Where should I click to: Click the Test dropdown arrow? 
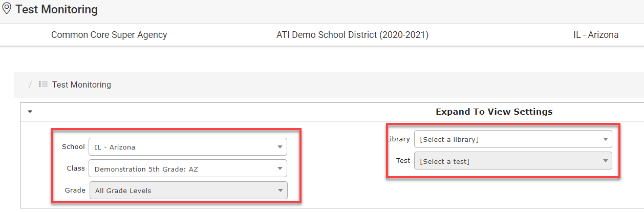pyautogui.click(x=605, y=161)
